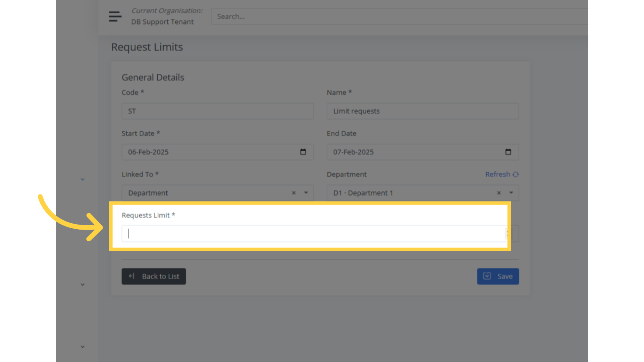
Task: Click the Save button
Action: 498,276
